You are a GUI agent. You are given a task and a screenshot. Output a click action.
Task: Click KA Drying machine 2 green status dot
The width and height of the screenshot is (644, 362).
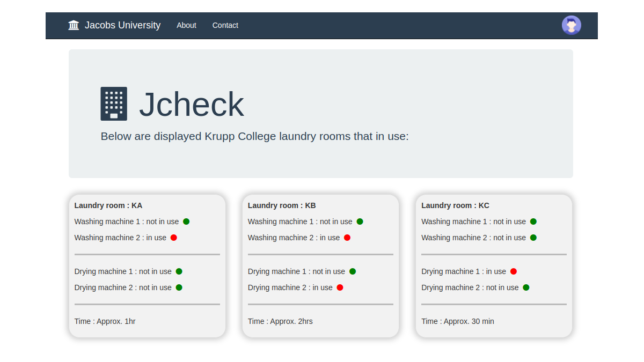(x=179, y=287)
